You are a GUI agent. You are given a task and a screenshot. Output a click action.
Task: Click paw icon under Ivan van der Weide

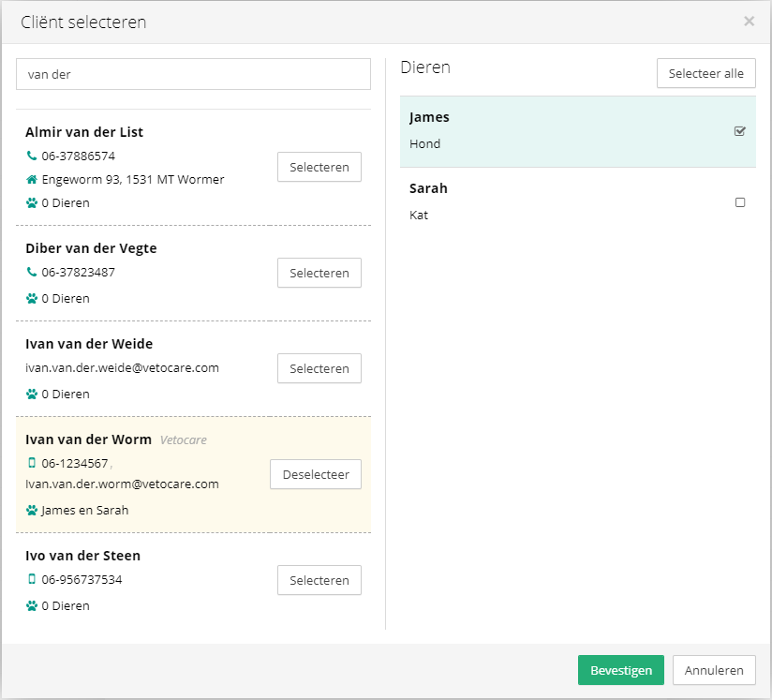[x=32, y=395]
